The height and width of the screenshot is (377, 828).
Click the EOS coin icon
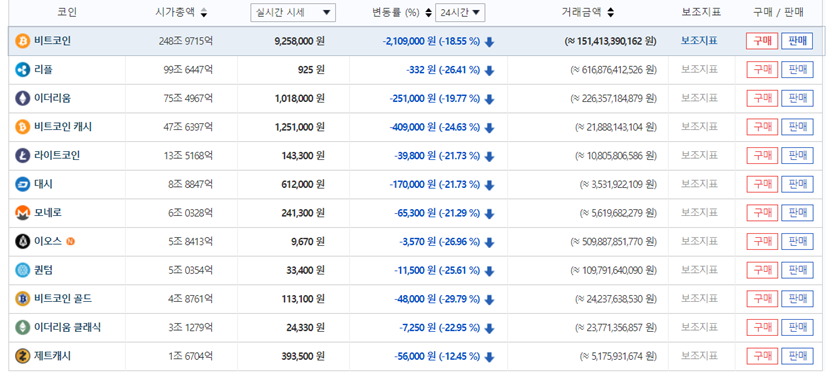[x=23, y=241]
